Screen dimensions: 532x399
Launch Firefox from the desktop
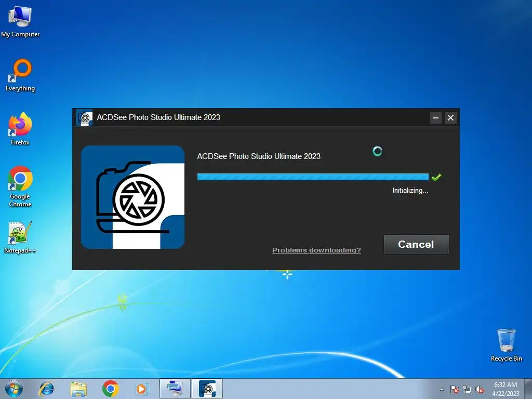[x=20, y=129]
